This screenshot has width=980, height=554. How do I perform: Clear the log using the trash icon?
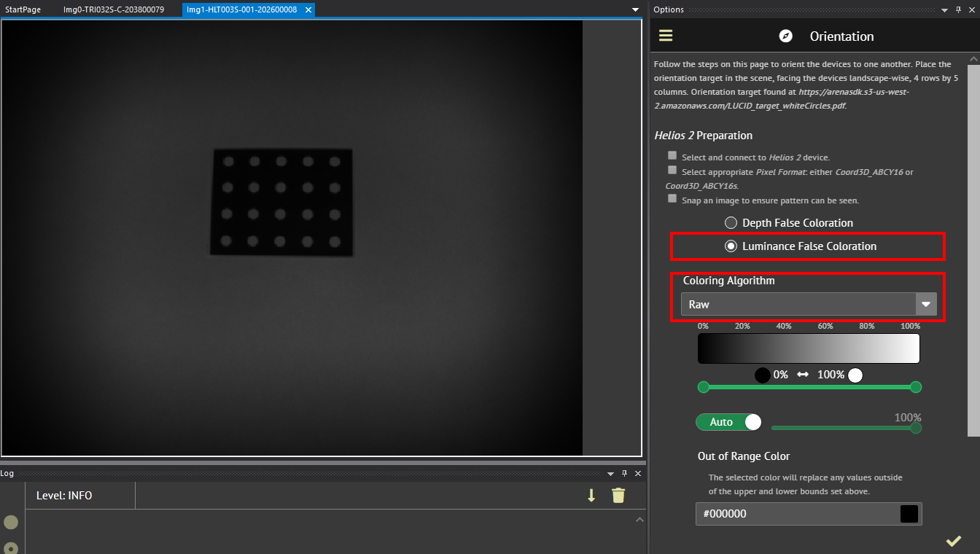click(x=618, y=495)
